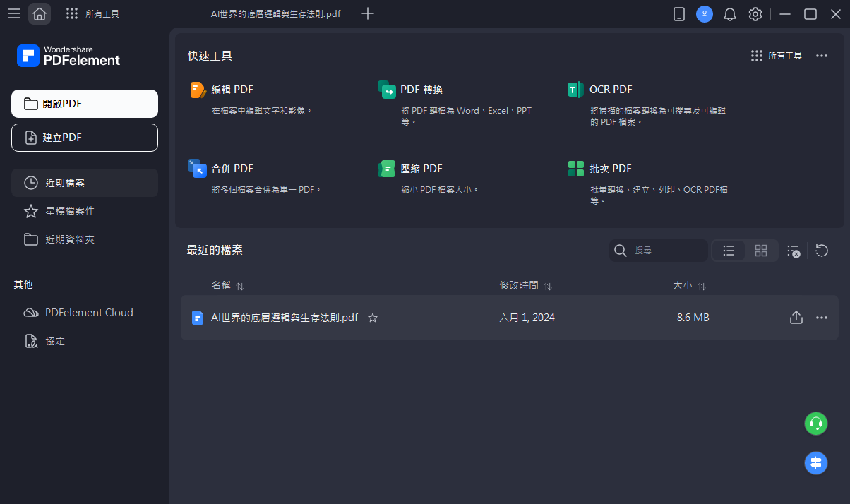
Task: Open AI世界的底層邏輯與生存法則.pdf file row
Action: [x=510, y=318]
